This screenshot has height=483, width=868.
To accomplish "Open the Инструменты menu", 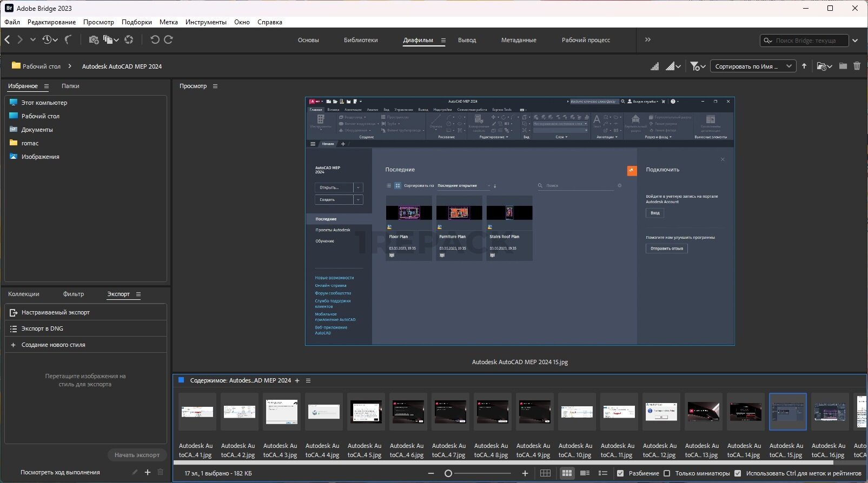I will [206, 22].
